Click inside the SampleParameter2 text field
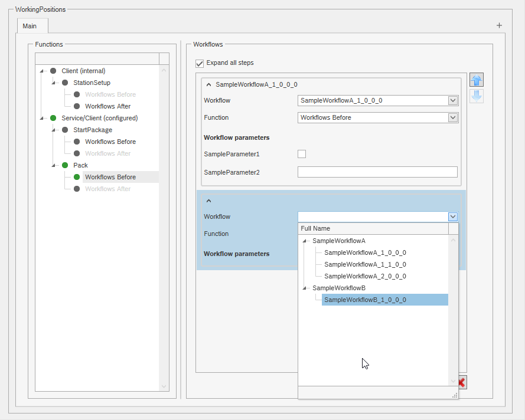 377,172
